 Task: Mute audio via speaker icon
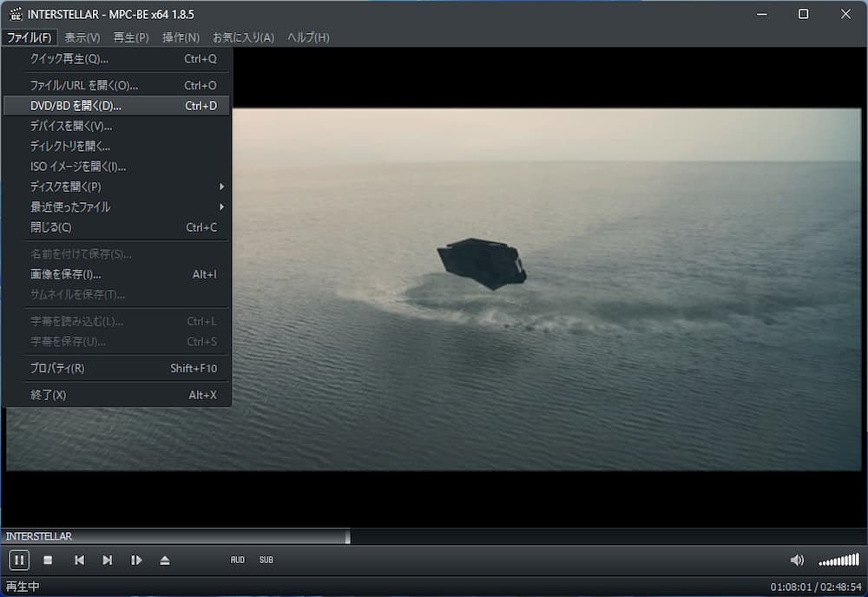pos(797,560)
